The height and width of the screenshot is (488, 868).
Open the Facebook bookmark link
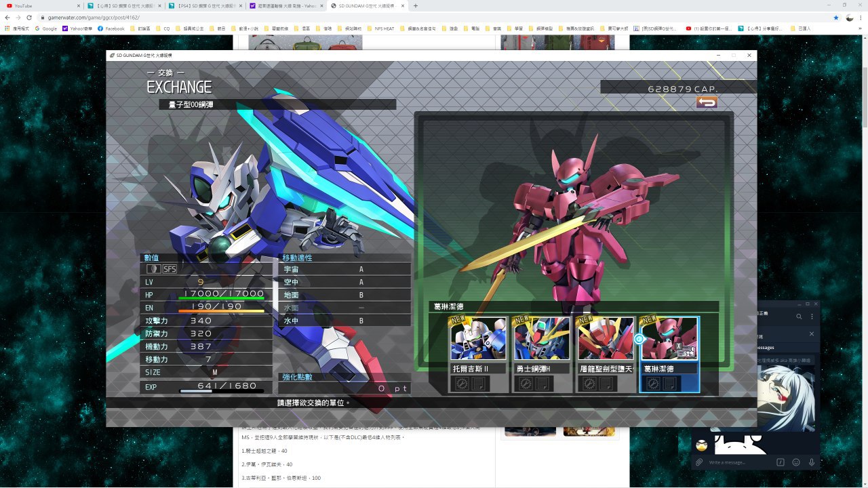coord(111,28)
